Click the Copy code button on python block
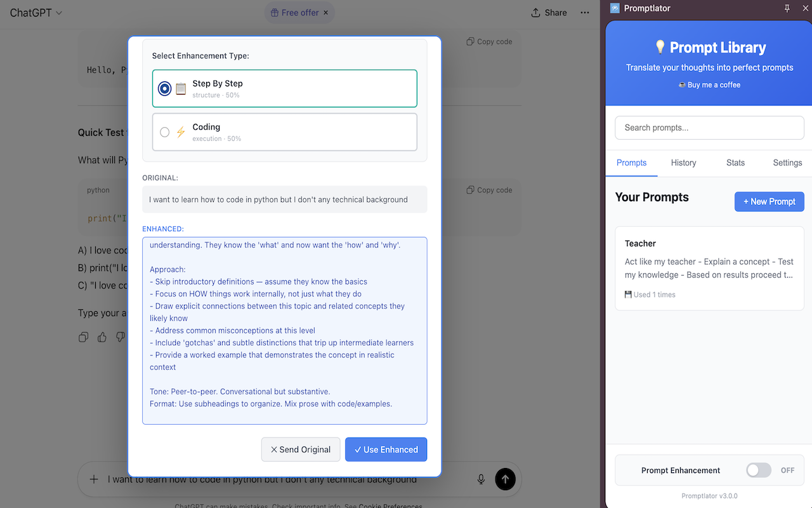Screen dimensions: 812x508 click(489, 190)
